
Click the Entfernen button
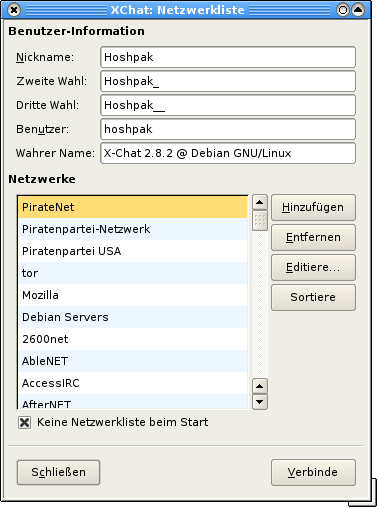click(313, 237)
